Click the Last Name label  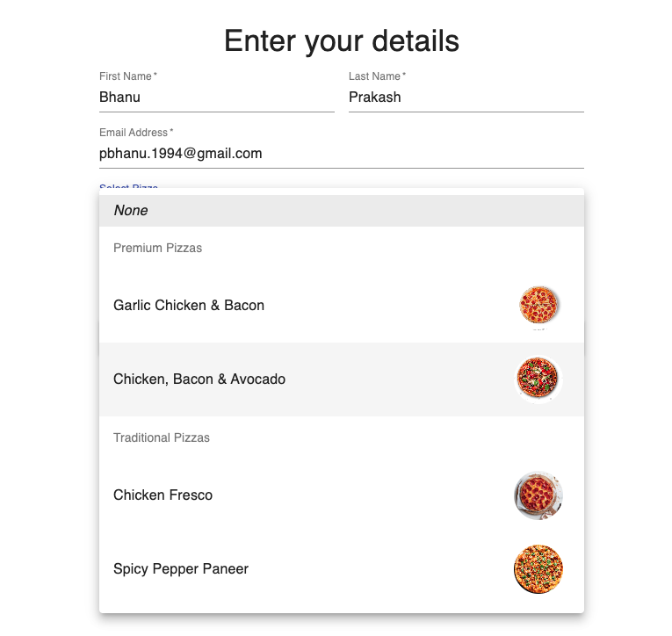pyautogui.click(x=375, y=77)
